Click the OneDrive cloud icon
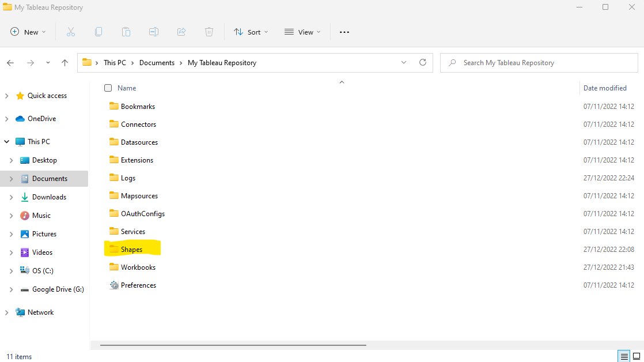The height and width of the screenshot is (362, 644). (x=20, y=119)
